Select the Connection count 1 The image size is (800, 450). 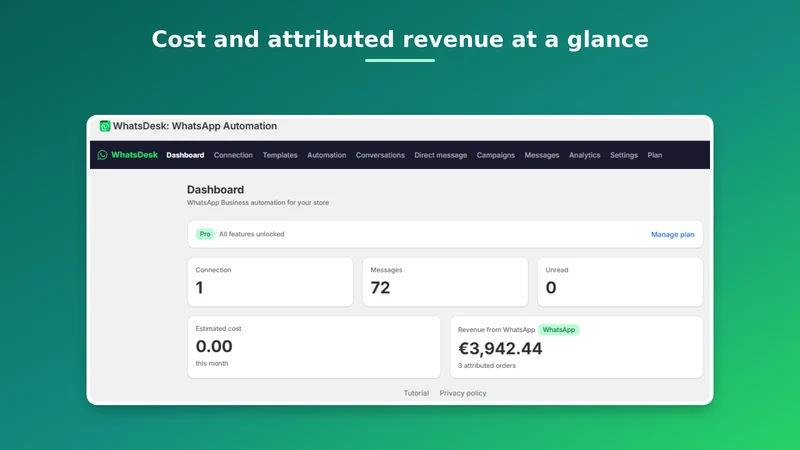click(x=199, y=288)
